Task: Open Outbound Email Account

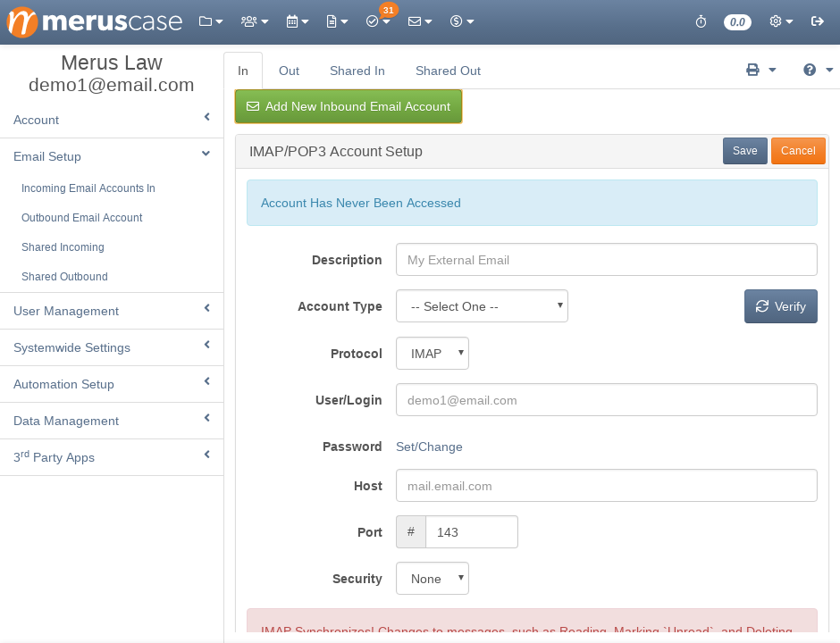Action: click(x=82, y=218)
